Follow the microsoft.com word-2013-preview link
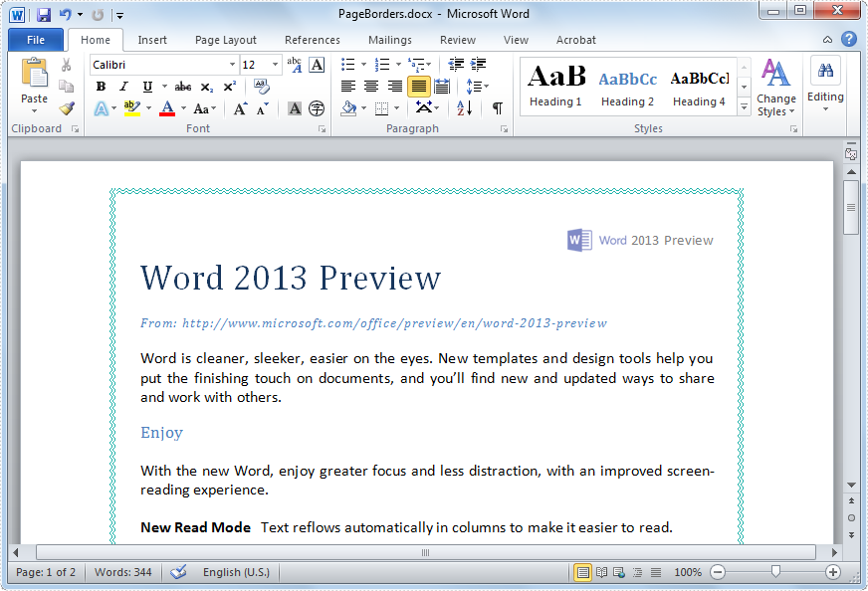 tap(395, 323)
